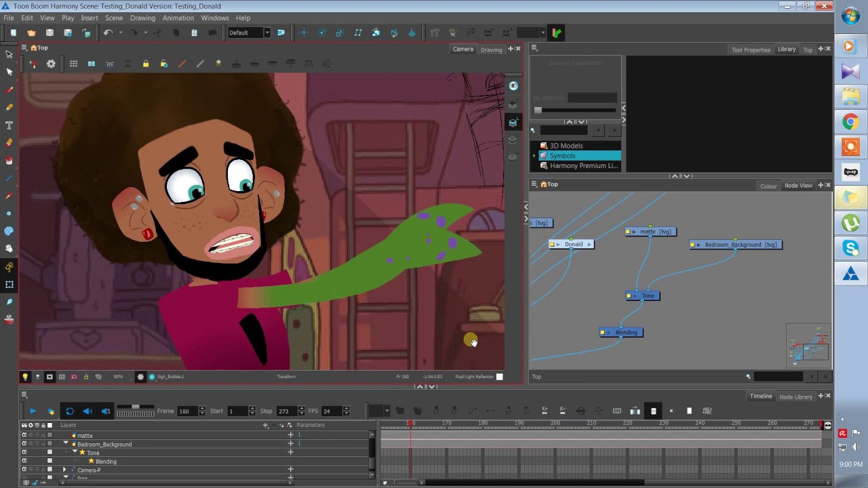
Task: Click the Remove Keyframe K- icon
Action: [x=562, y=411]
